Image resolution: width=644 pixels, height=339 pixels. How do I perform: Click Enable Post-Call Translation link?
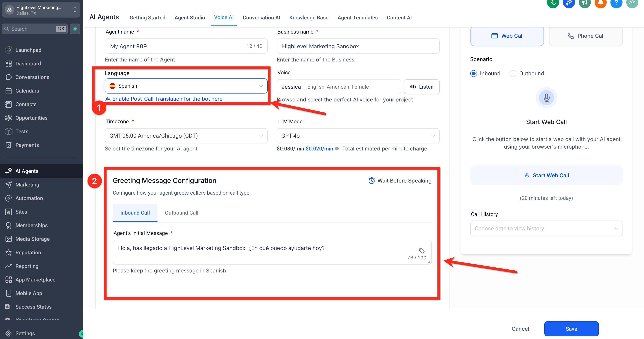coord(167,99)
